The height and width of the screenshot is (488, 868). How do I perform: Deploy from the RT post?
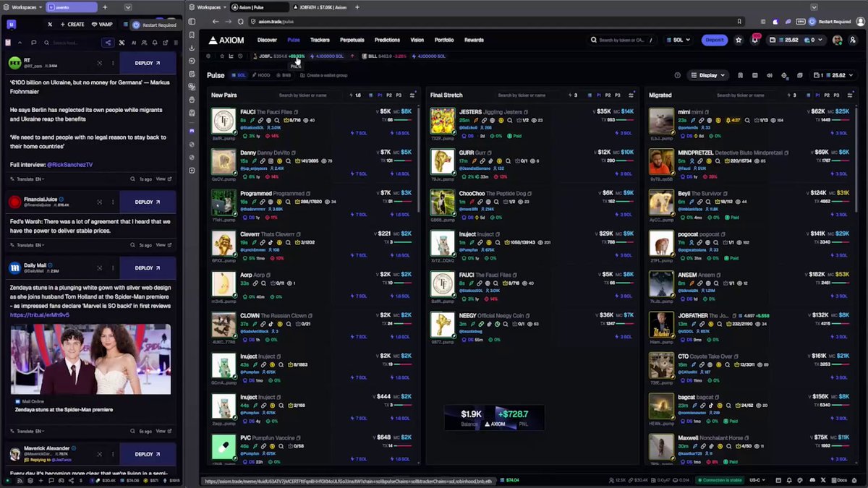pos(148,63)
